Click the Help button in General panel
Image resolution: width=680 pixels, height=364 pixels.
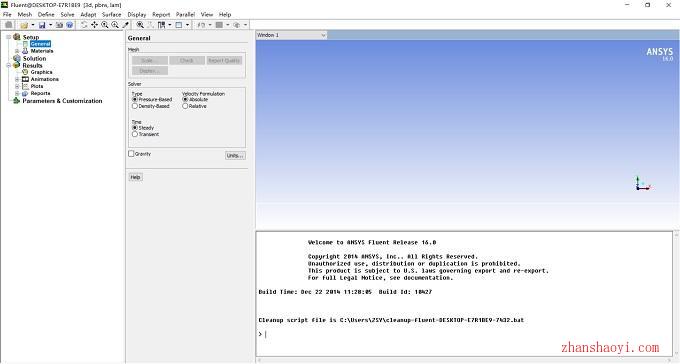[x=135, y=177]
